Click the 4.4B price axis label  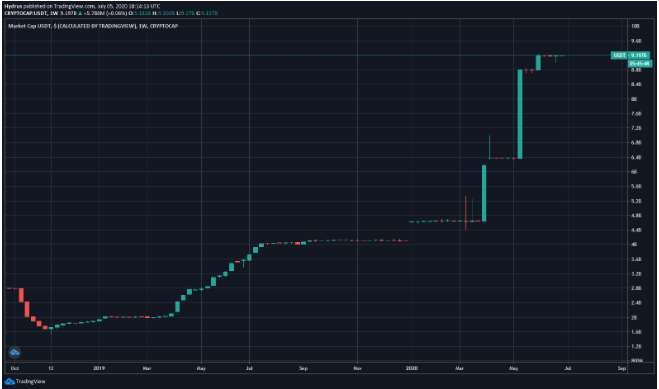coord(636,230)
